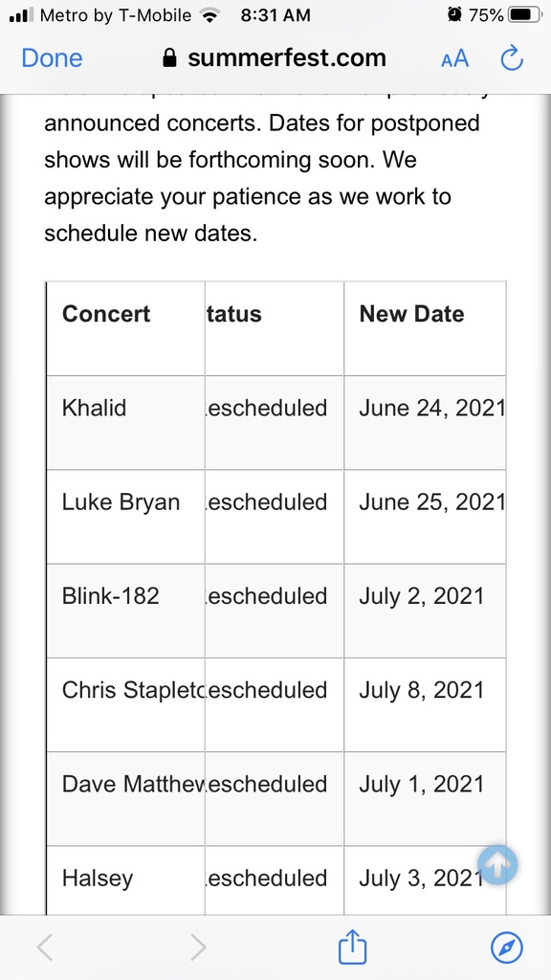Tap the Luke Bryan concert cell
The image size is (551, 980).
(x=125, y=517)
